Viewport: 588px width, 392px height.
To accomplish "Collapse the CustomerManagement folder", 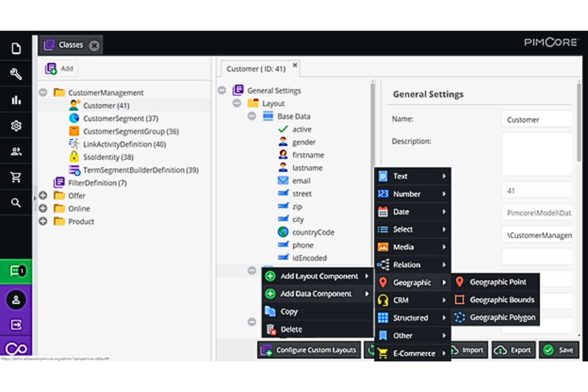I will pos(43,93).
